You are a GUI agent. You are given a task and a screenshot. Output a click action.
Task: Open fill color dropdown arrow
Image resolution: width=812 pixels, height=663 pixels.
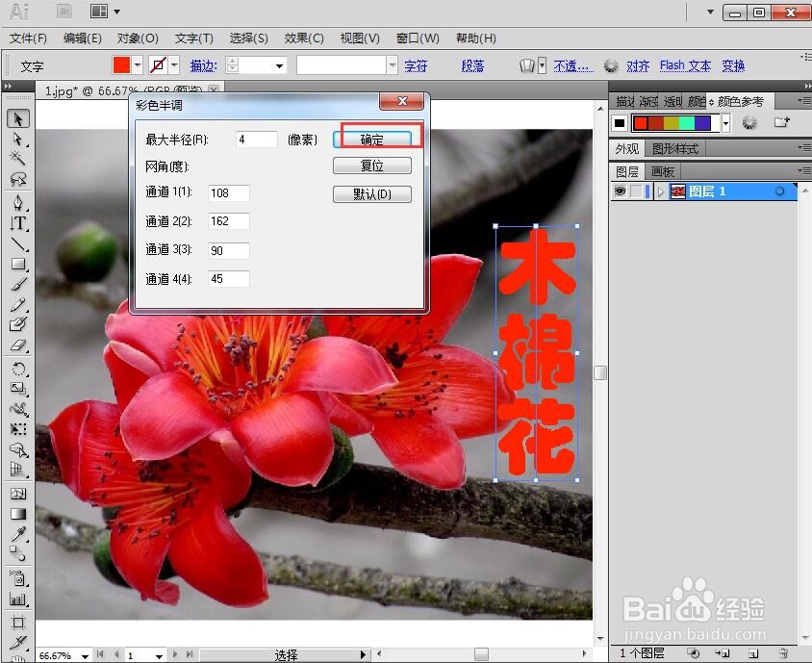(x=138, y=65)
